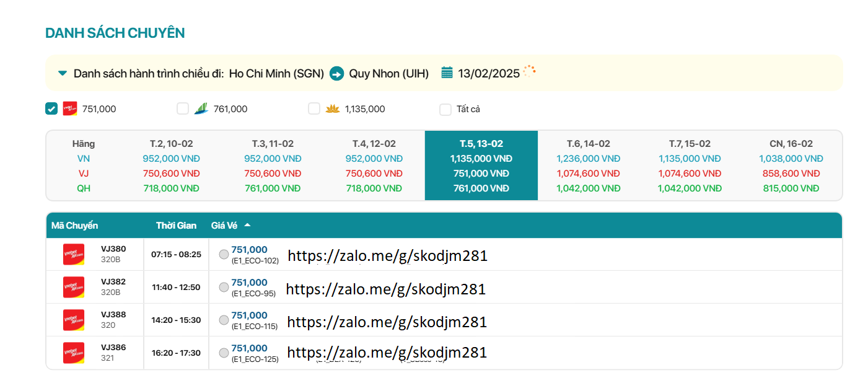The width and height of the screenshot is (868, 383).
Task: Switch to the T.6, 14-02 date tab
Action: (588, 165)
